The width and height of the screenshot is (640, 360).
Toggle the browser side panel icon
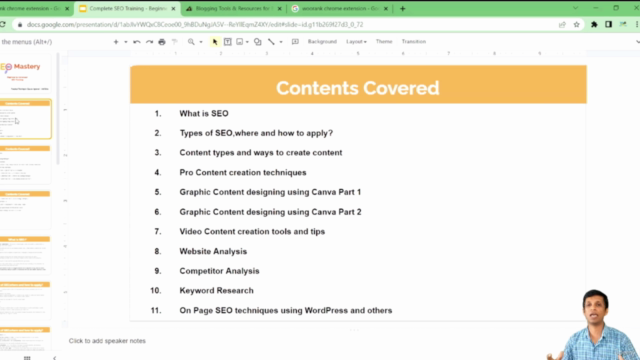tap(609, 24)
